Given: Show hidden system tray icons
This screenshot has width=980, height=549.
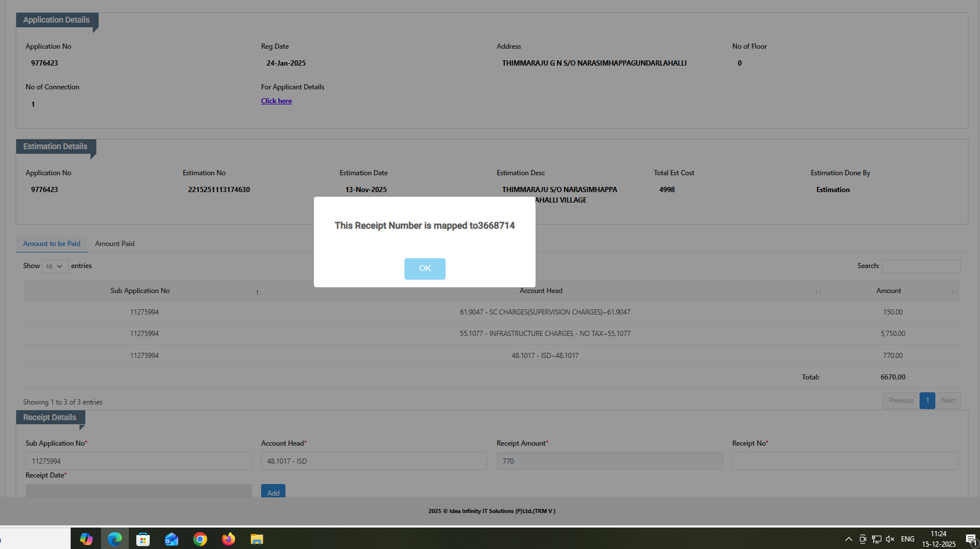Looking at the screenshot, I should (849, 539).
